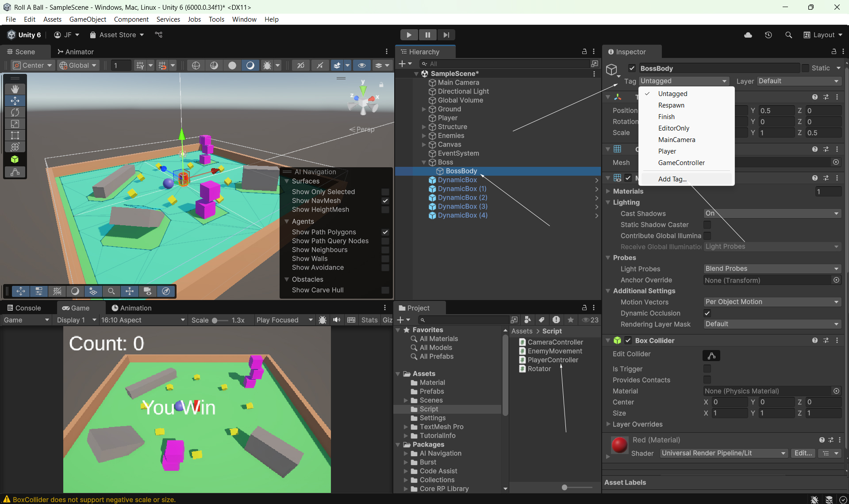
Task: Toggle the Show NavMesh checkbox
Action: point(385,201)
